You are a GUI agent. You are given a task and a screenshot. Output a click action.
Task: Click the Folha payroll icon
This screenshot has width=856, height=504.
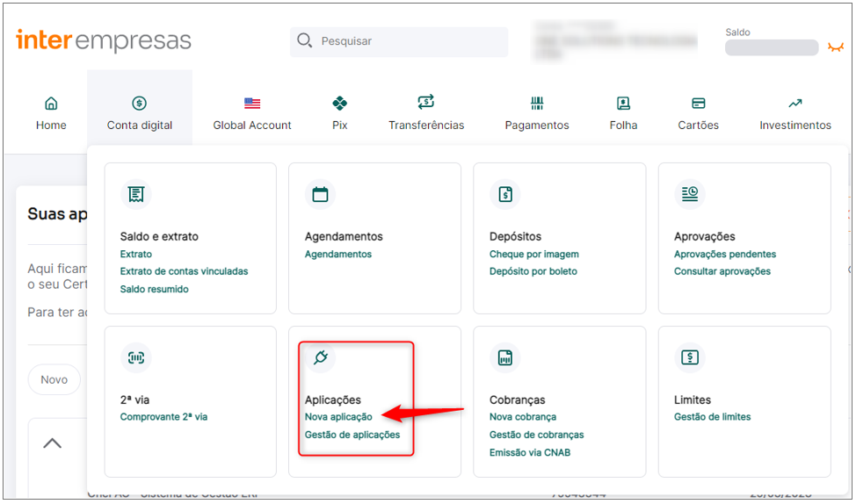pos(623,103)
